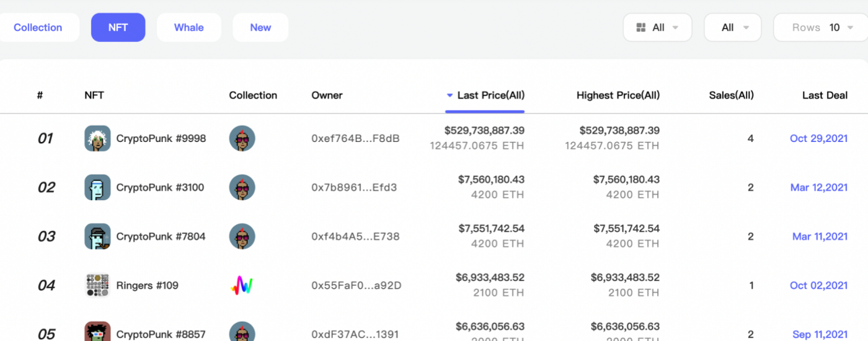This screenshot has height=341, width=868.
Task: Sort by Highest Price(All) column
Action: (x=618, y=95)
